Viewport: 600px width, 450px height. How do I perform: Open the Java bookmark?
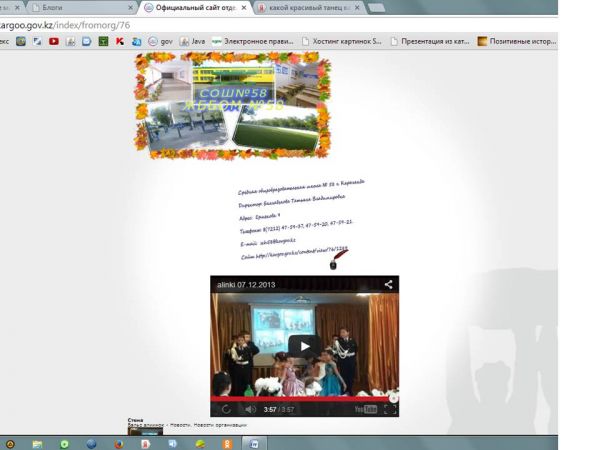pyautogui.click(x=192, y=42)
